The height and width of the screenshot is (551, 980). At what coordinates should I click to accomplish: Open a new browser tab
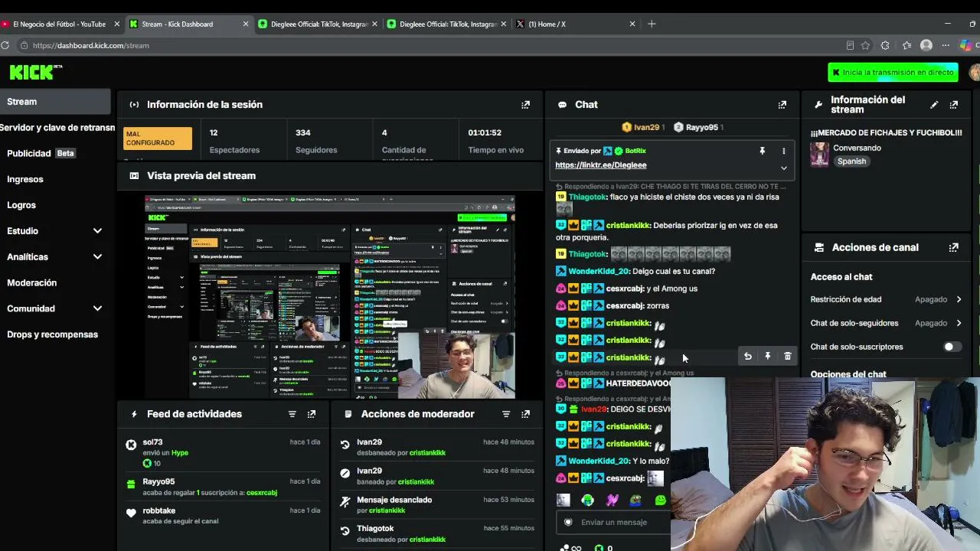pyautogui.click(x=652, y=24)
